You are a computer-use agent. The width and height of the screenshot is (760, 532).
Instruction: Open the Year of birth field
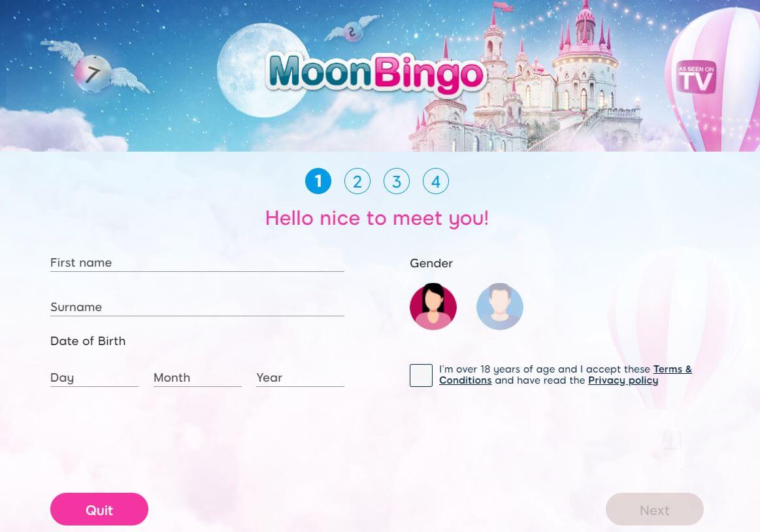(300, 378)
